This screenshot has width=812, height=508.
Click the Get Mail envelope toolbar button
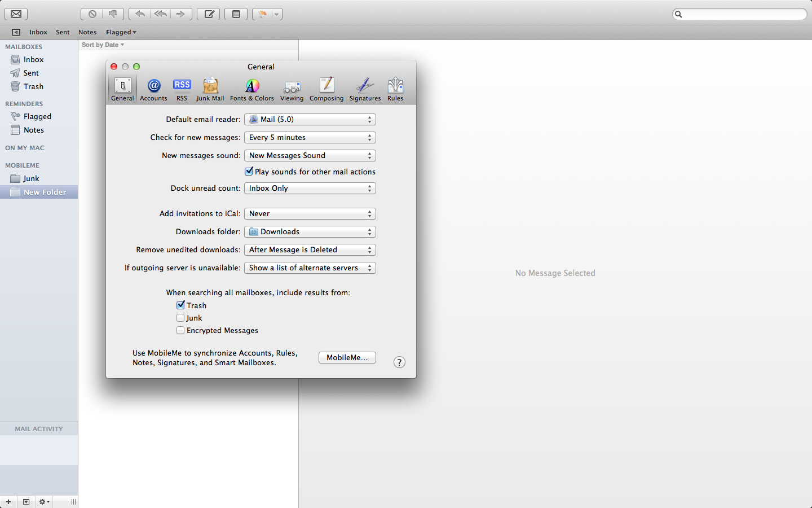pos(16,14)
